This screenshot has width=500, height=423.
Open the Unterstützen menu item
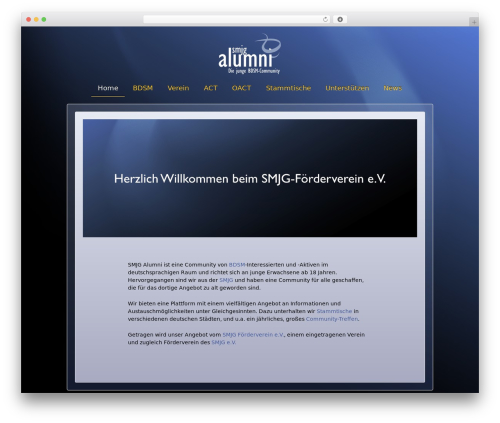347,88
